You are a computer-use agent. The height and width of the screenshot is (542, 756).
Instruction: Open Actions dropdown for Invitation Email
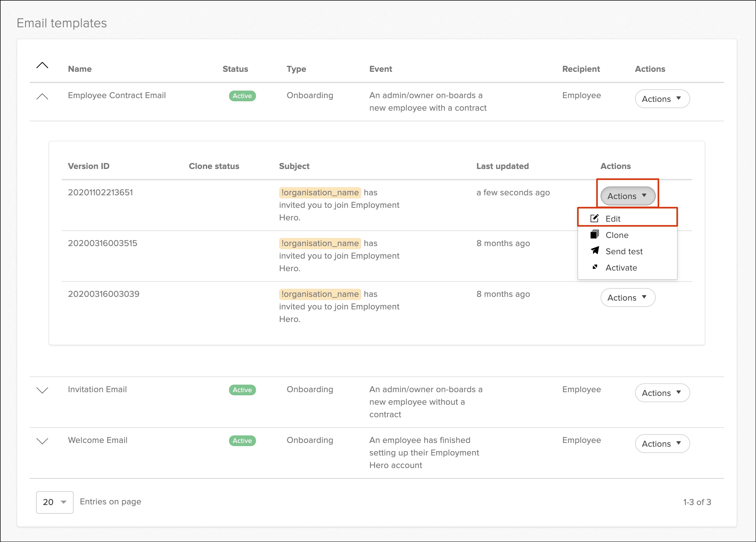point(662,393)
